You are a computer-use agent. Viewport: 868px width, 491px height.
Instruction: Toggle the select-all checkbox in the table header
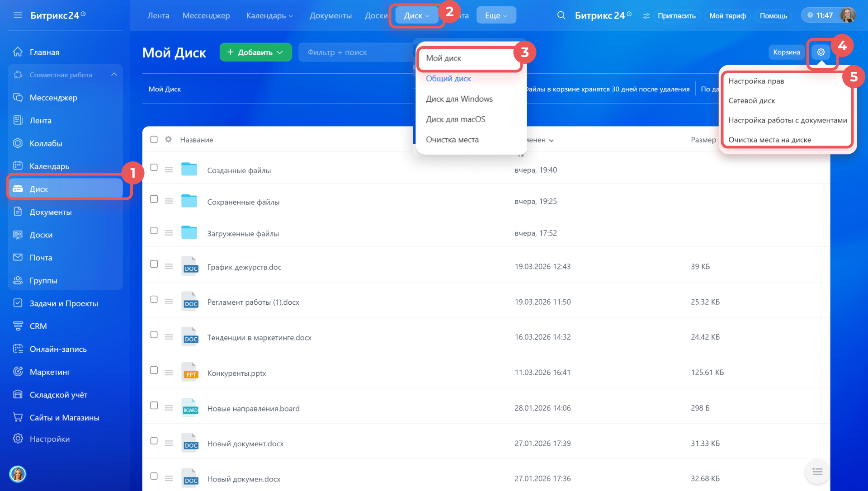(154, 140)
